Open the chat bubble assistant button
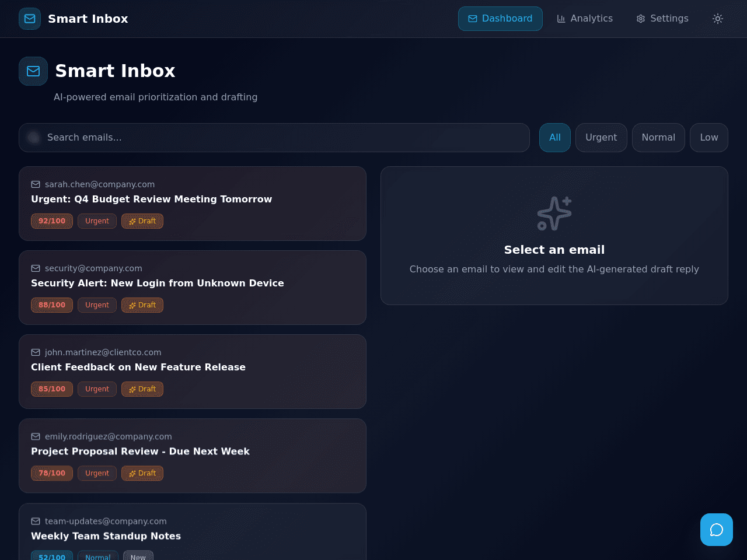 pos(717,530)
